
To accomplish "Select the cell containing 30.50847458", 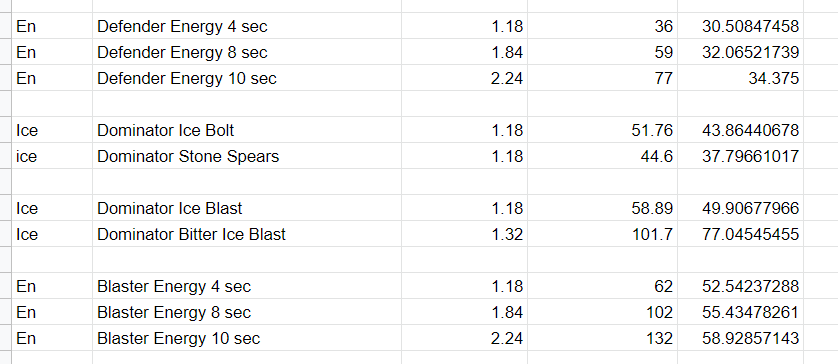I will coord(741,26).
